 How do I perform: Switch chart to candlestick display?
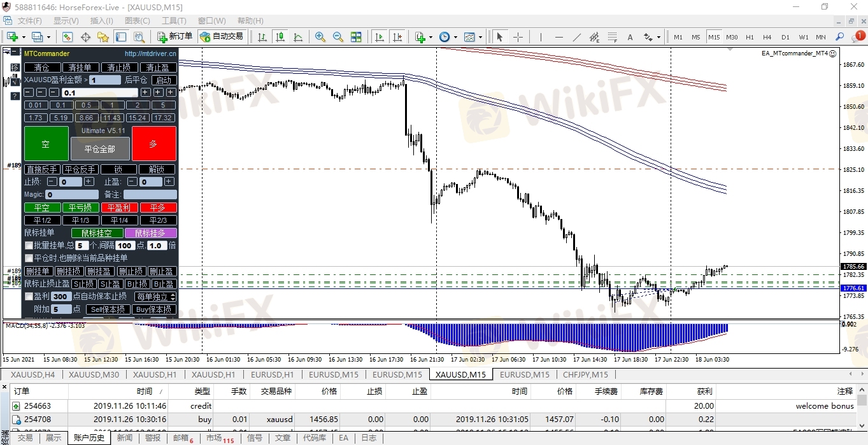click(280, 37)
